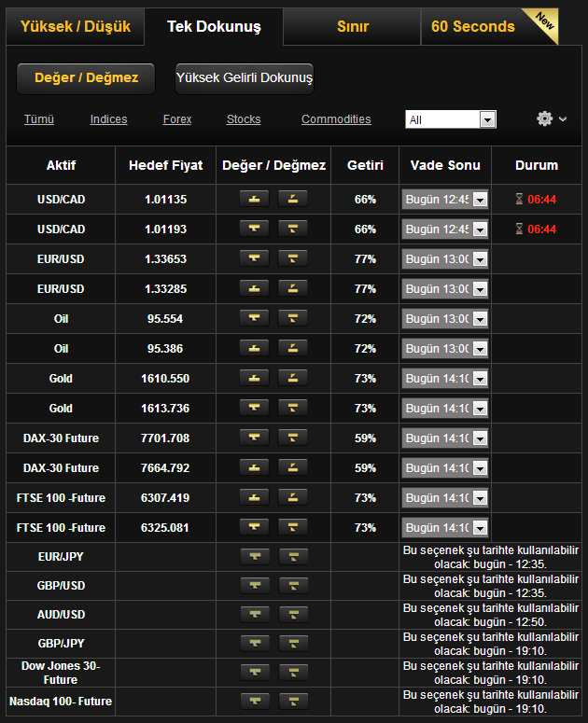Click No Touch icon for Oil 95.386

[292, 348]
